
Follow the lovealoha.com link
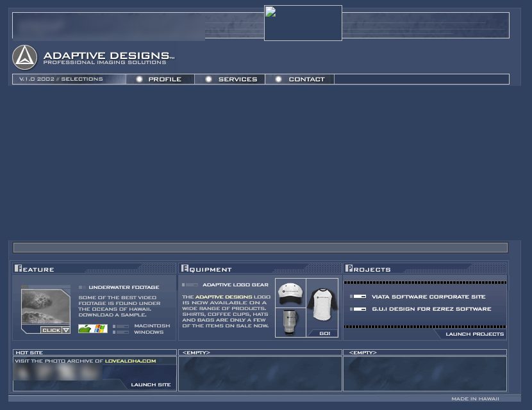(x=130, y=361)
